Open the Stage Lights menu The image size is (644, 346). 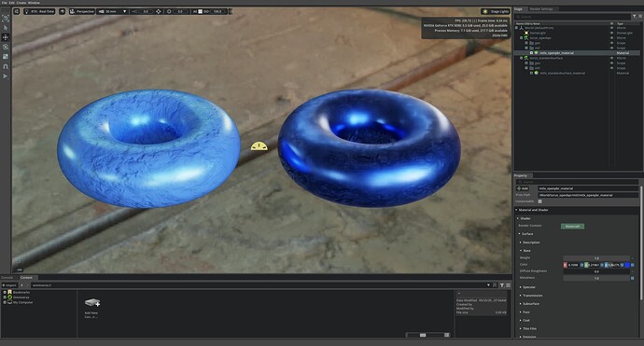[496, 11]
